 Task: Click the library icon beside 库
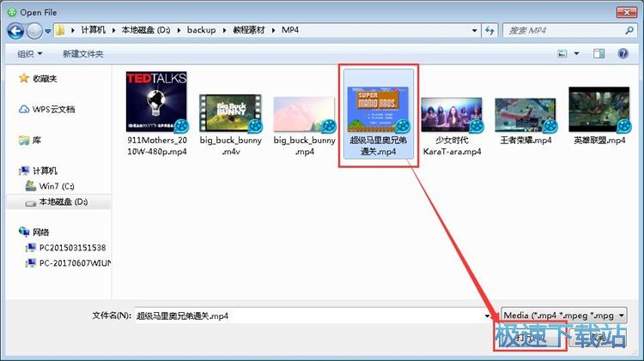[24, 141]
